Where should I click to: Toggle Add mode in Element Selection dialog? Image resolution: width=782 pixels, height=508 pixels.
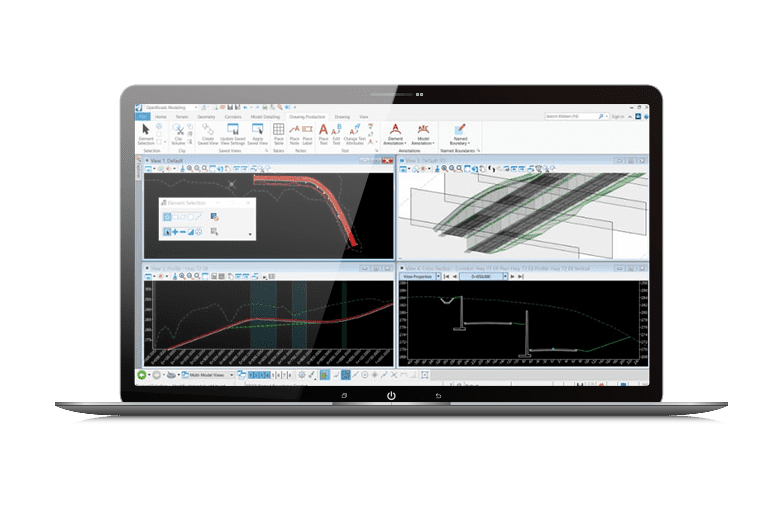176,232
